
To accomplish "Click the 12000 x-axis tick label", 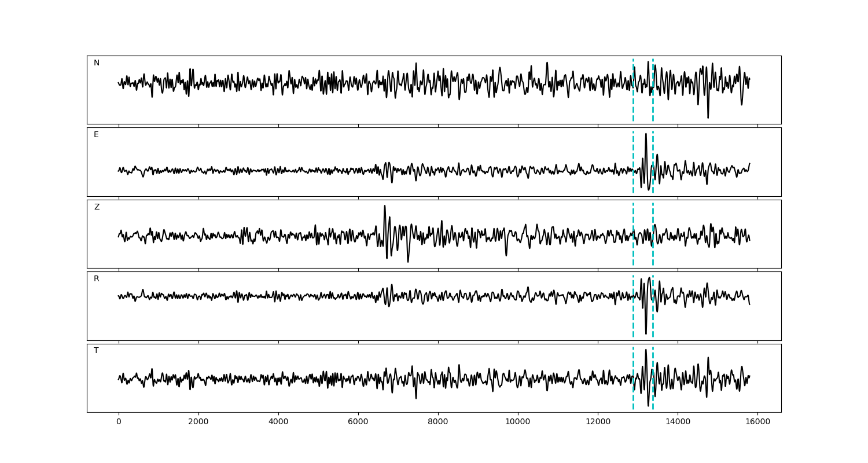I will tap(598, 422).
